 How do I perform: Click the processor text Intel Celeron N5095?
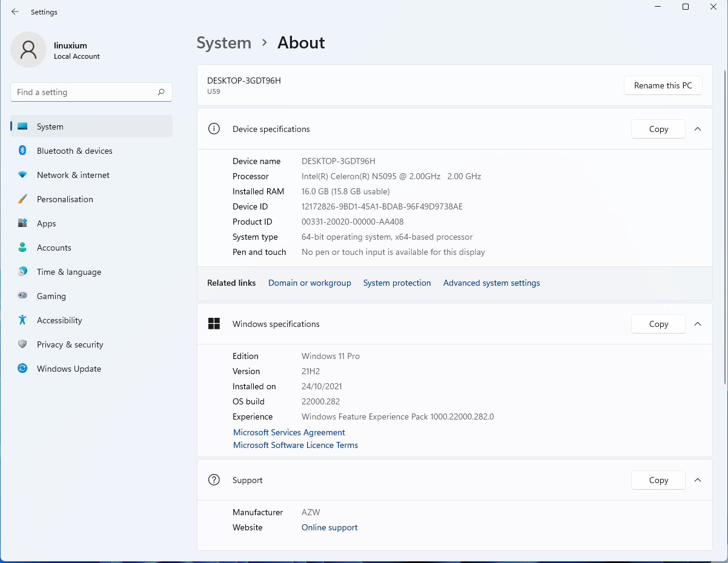coord(391,176)
